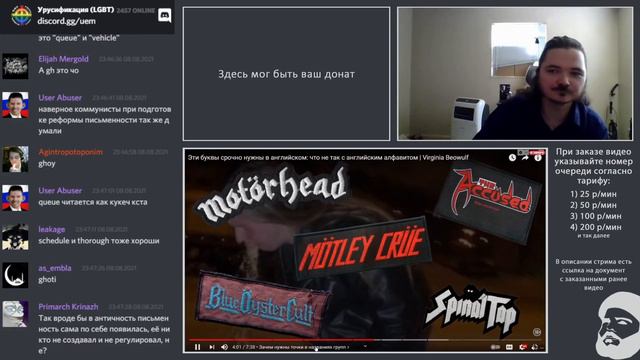Screen dimensions: 640x360
Task: Click the '3) 100 р/мин' tariff line
Action: pos(596,216)
